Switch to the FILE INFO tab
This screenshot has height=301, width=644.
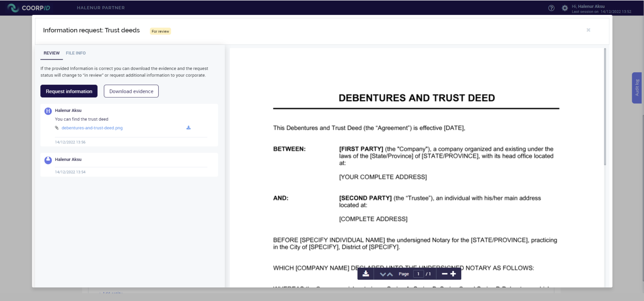(x=76, y=53)
